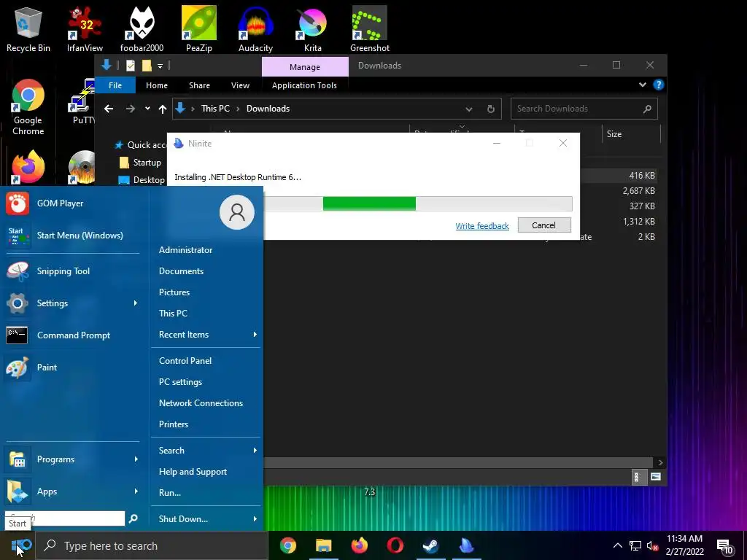The width and height of the screenshot is (747, 560).
Task: Expand Programs submenu in start menu
Action: click(136, 459)
